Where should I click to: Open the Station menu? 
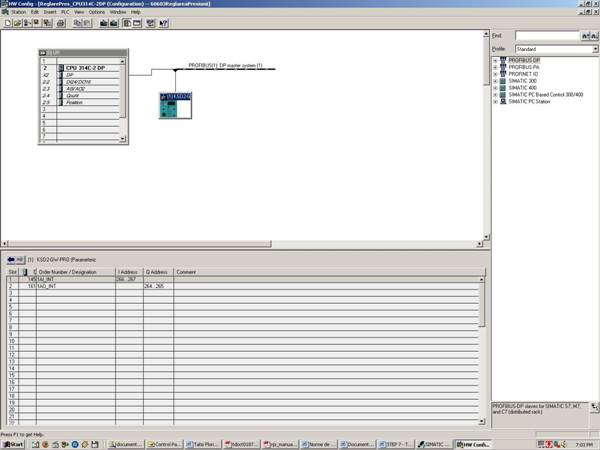tap(18, 12)
